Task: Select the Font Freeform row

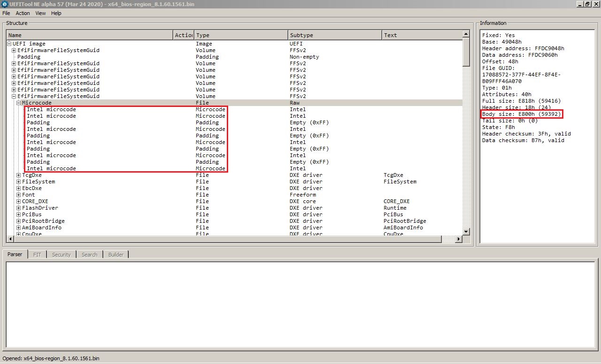Action: point(234,195)
